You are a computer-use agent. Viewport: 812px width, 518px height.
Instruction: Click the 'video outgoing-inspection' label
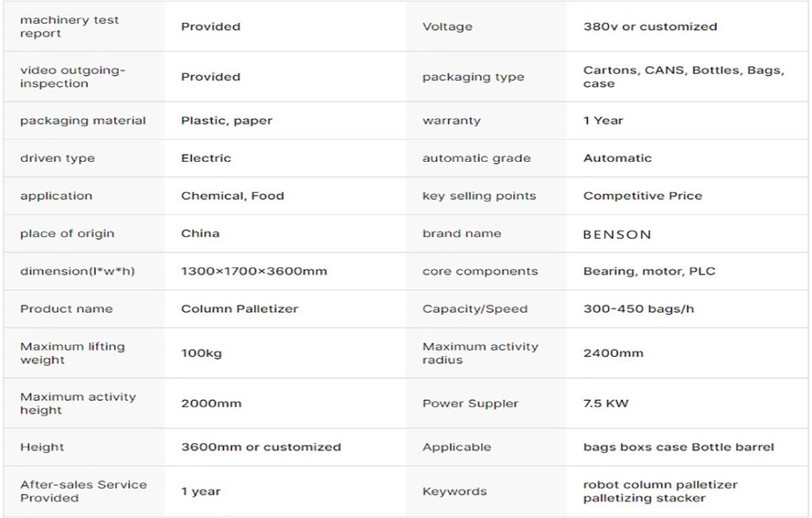[72, 77]
